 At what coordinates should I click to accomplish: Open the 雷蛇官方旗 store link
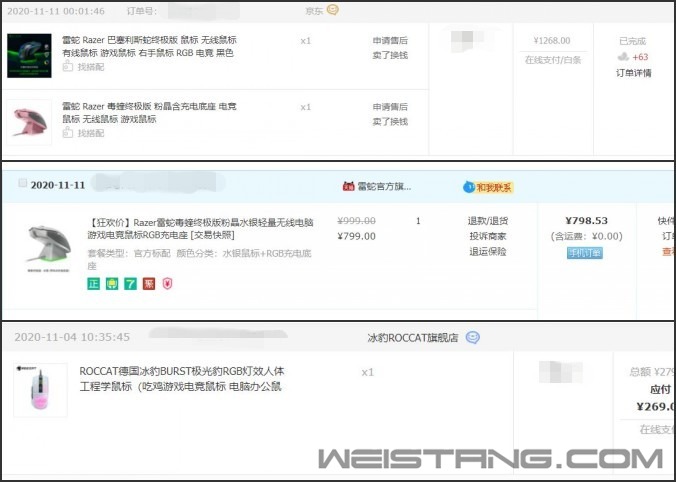point(384,187)
